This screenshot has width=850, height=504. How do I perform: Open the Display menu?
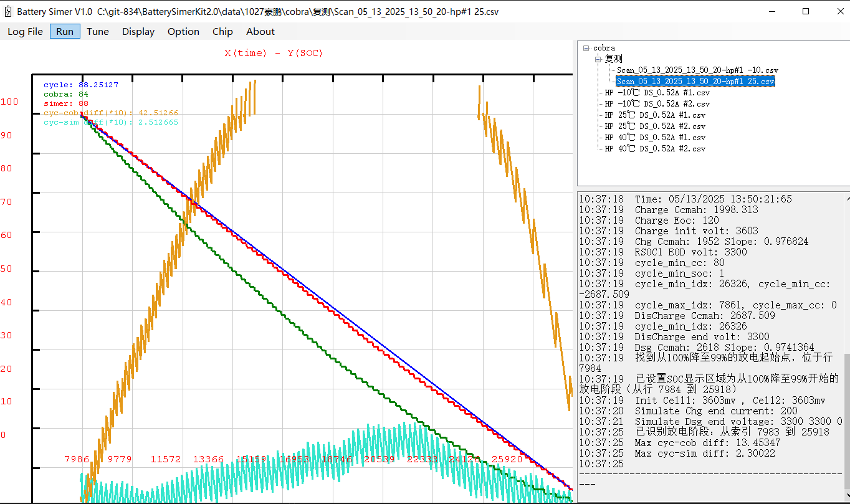[138, 31]
